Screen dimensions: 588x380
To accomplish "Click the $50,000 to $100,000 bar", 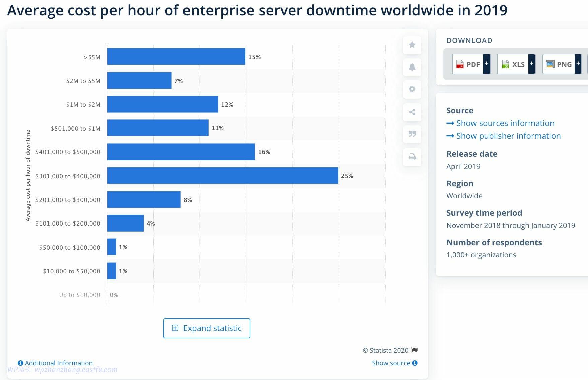I will coord(112,247).
